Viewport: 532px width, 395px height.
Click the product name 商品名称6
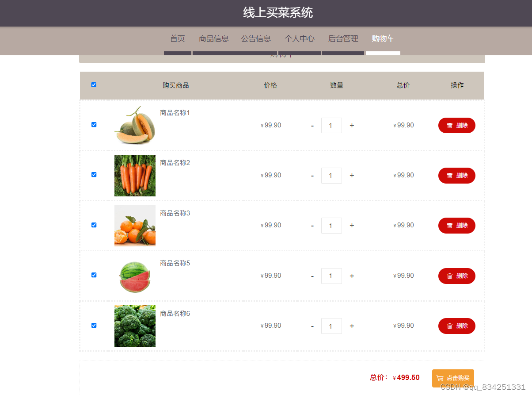point(175,314)
